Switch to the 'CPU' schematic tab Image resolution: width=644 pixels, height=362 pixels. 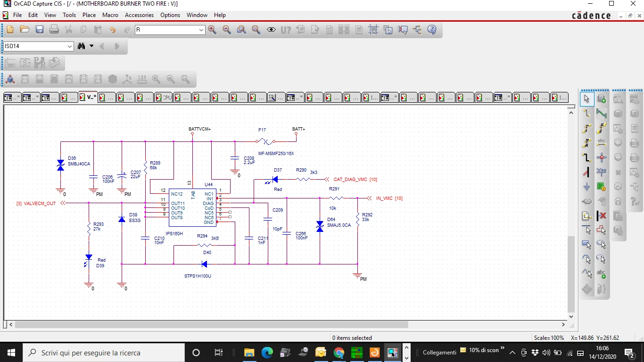(x=164, y=98)
